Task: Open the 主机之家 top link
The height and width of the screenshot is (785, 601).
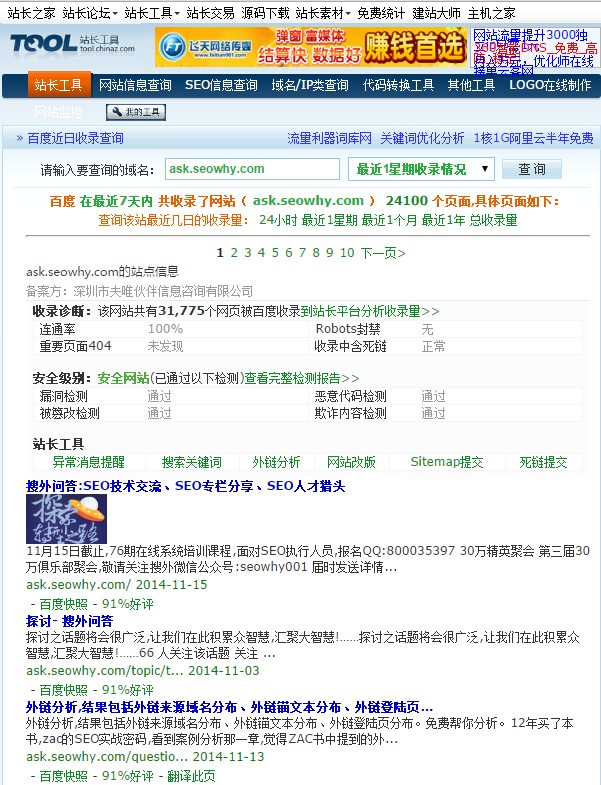Action: point(491,13)
